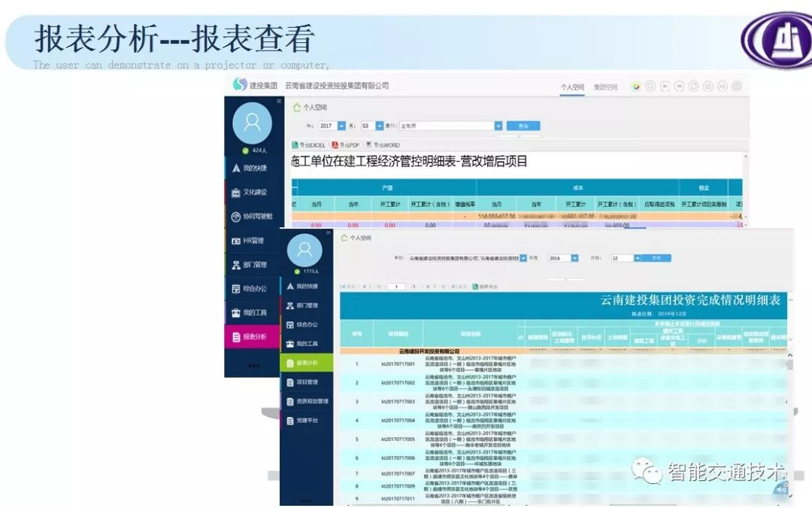Open 综合办公 in the back window sidebar

pyautogui.click(x=253, y=289)
